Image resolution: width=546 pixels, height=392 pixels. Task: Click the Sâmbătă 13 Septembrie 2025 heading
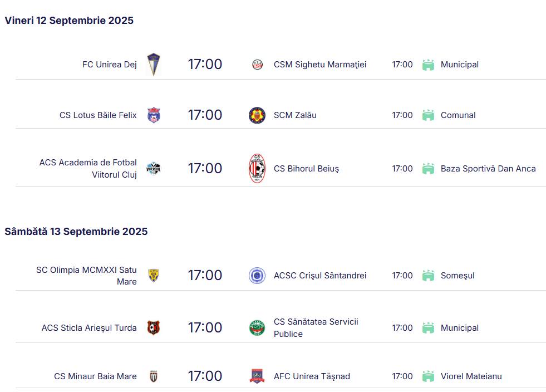[76, 232]
